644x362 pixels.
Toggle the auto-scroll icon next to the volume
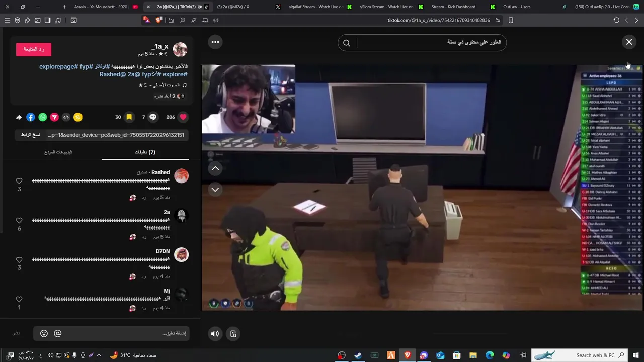(x=233, y=334)
